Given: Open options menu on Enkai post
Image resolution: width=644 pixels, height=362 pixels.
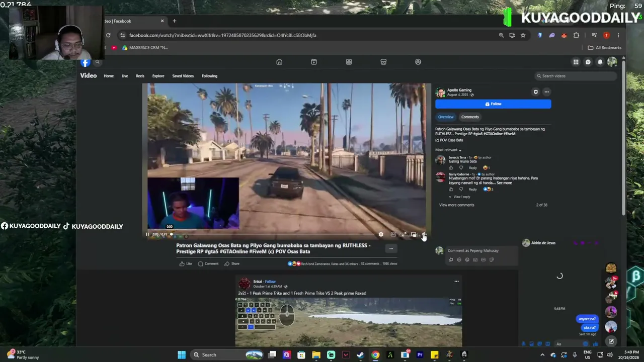Looking at the screenshot, I should [456, 282].
